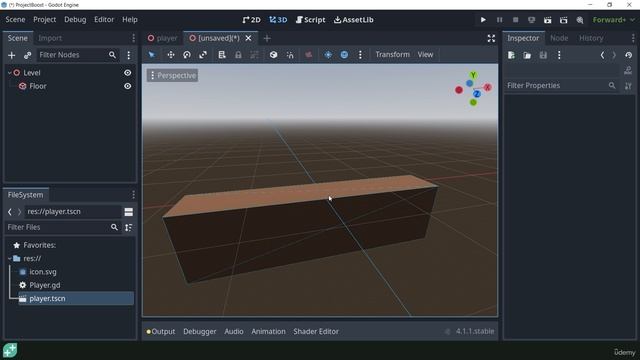Activate the Scale Mode tool
640x360 pixels.
coord(203,55)
